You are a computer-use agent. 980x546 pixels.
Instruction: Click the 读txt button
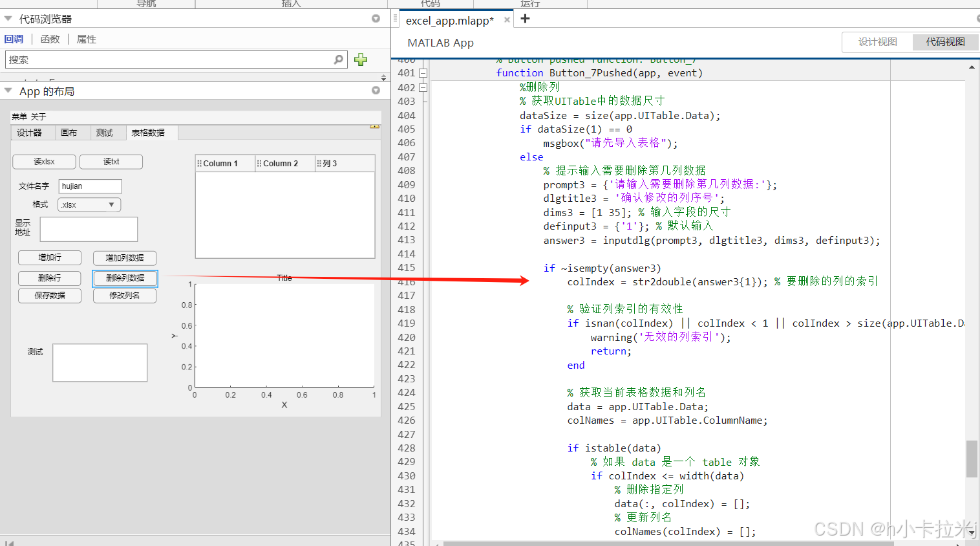111,162
